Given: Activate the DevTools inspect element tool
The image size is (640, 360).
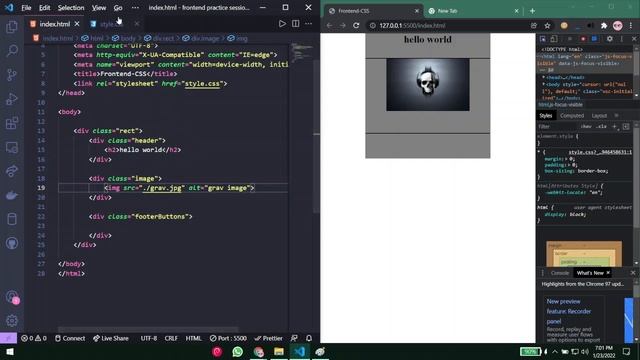Looking at the screenshot, I should point(543,39).
